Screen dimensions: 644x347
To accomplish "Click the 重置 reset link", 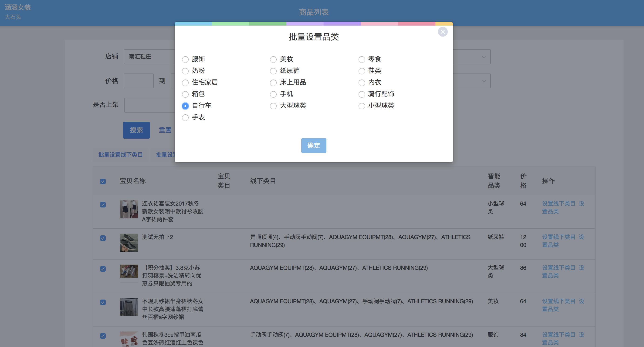I will (x=165, y=130).
